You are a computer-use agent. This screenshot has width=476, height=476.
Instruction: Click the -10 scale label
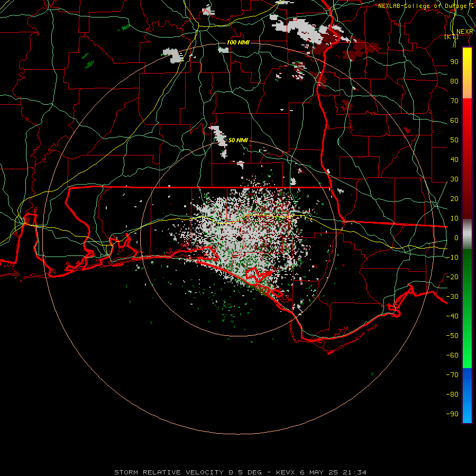[452, 258]
